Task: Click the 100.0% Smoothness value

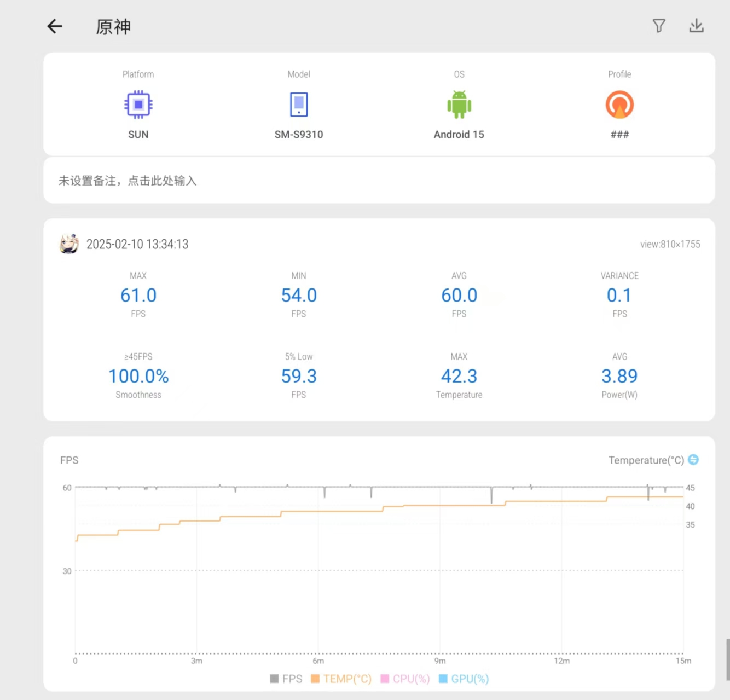Action: [x=138, y=376]
